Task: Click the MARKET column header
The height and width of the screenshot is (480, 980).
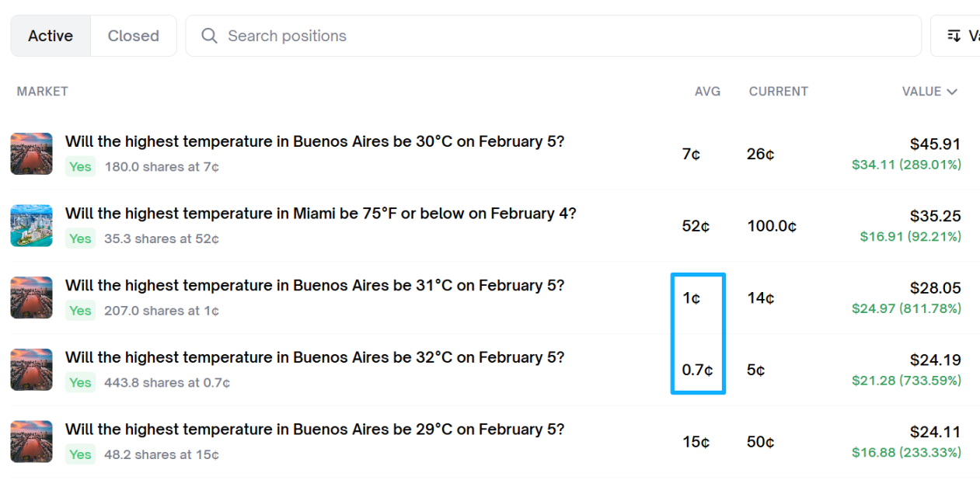Action: (43, 92)
